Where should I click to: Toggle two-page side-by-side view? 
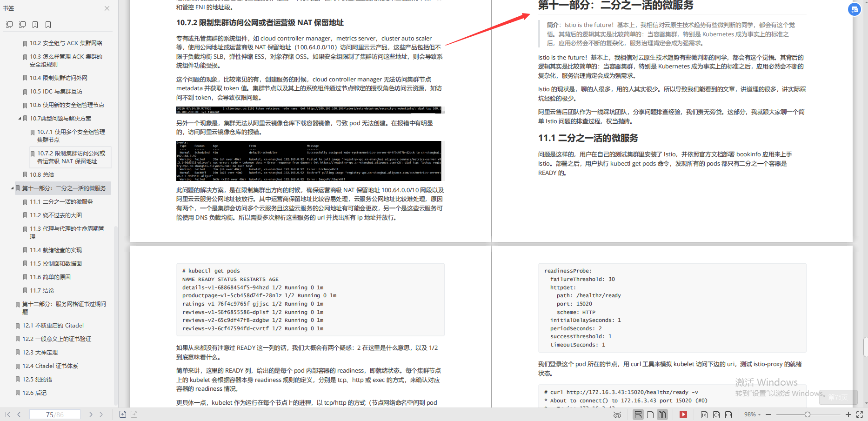click(662, 414)
